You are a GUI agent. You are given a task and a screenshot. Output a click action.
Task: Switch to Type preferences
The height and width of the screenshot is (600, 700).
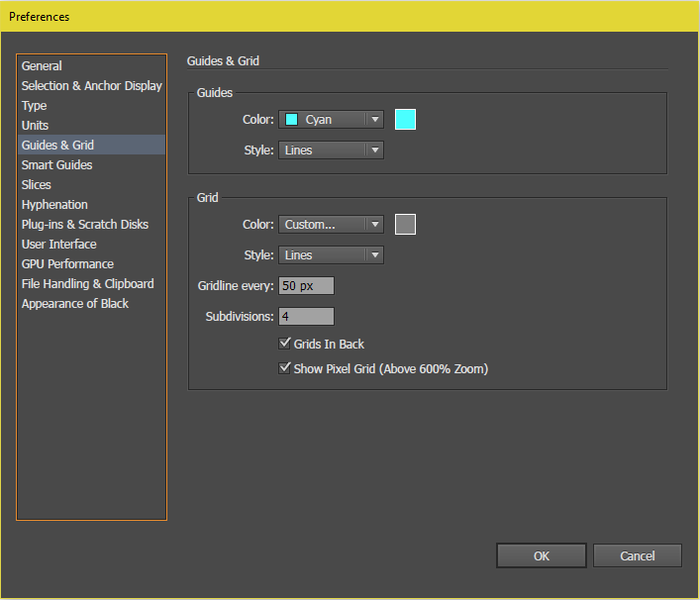point(34,106)
